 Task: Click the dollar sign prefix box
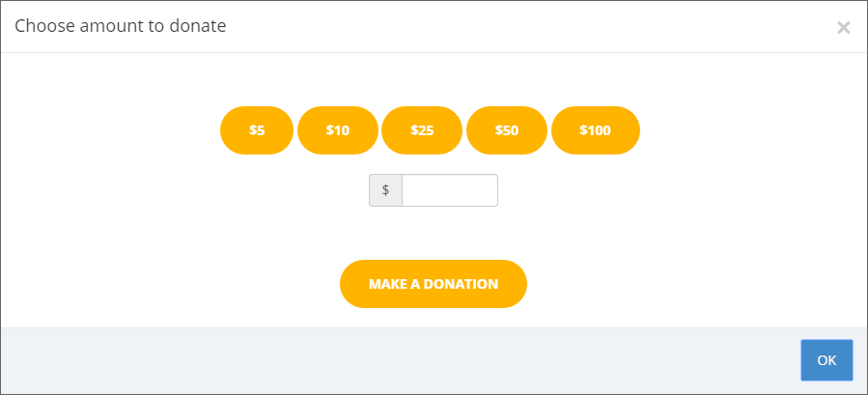tap(386, 190)
